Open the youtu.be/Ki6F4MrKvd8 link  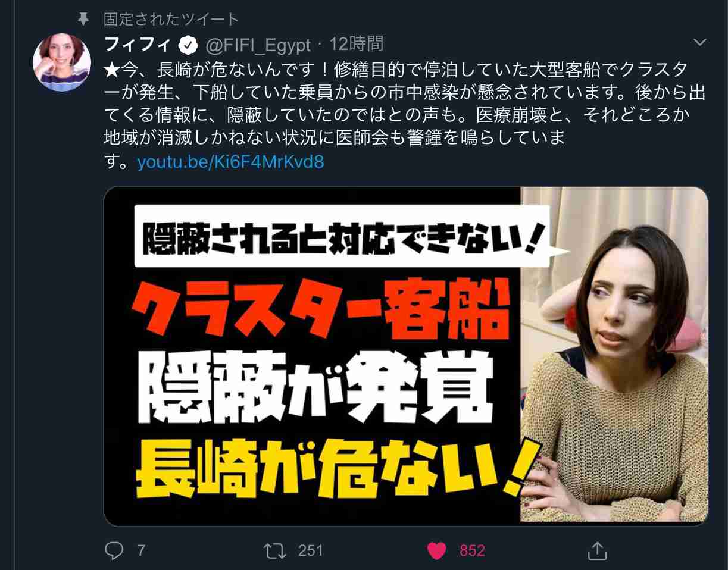pos(230,162)
